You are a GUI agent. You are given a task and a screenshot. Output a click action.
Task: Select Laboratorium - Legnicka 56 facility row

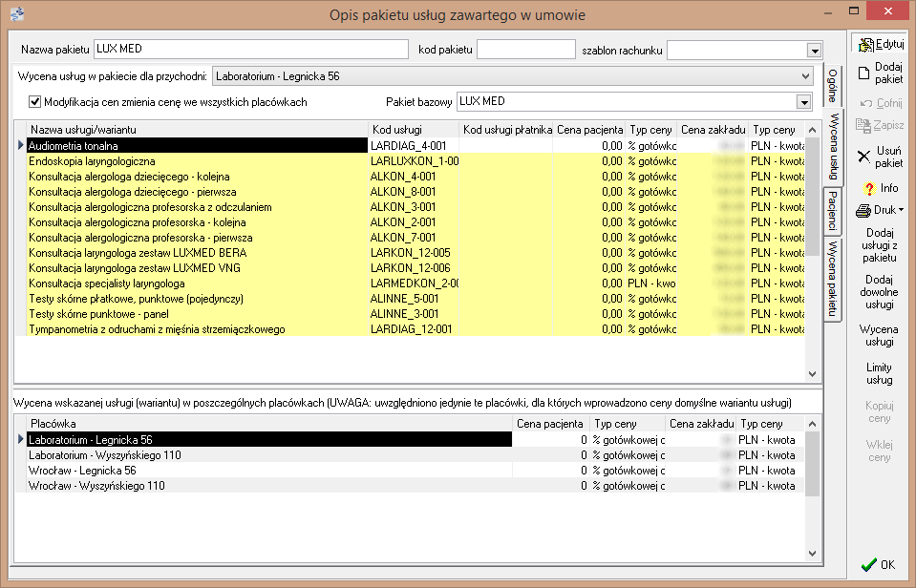click(409, 440)
